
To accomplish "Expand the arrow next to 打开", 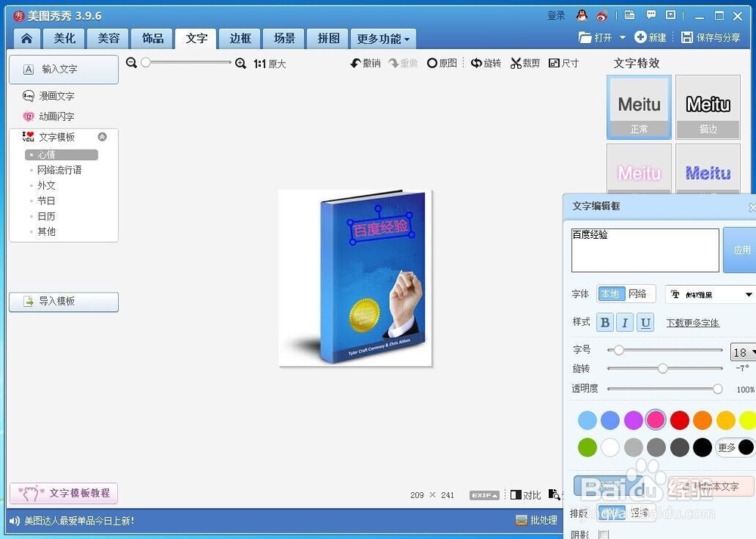I will [622, 38].
